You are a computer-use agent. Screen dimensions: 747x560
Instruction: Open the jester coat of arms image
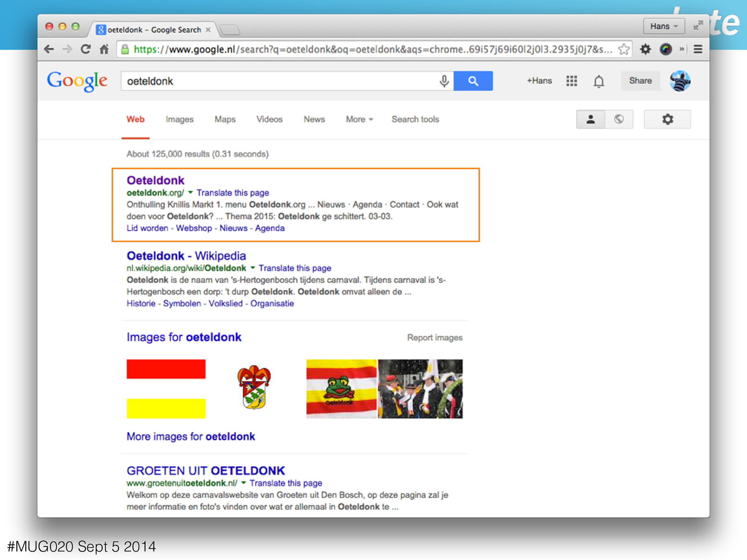tap(254, 388)
